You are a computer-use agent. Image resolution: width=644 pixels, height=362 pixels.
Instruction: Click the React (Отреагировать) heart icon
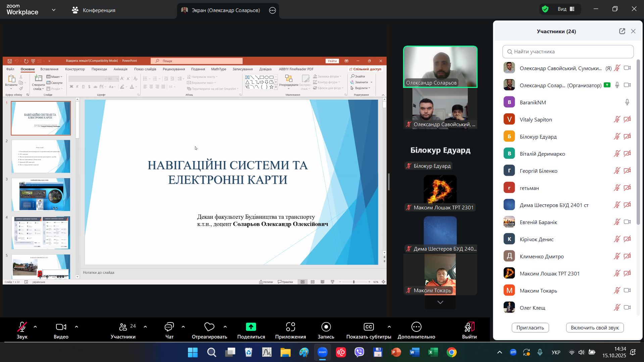209,327
